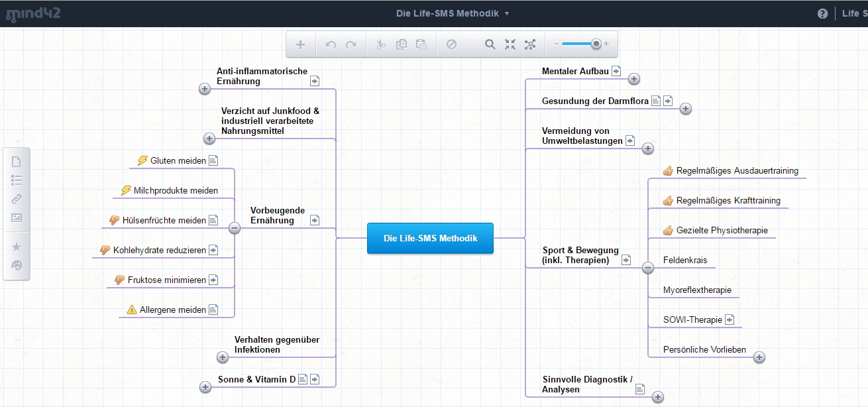Open the color palette in the sidebar
The width and height of the screenshot is (868, 407).
pos(16,265)
